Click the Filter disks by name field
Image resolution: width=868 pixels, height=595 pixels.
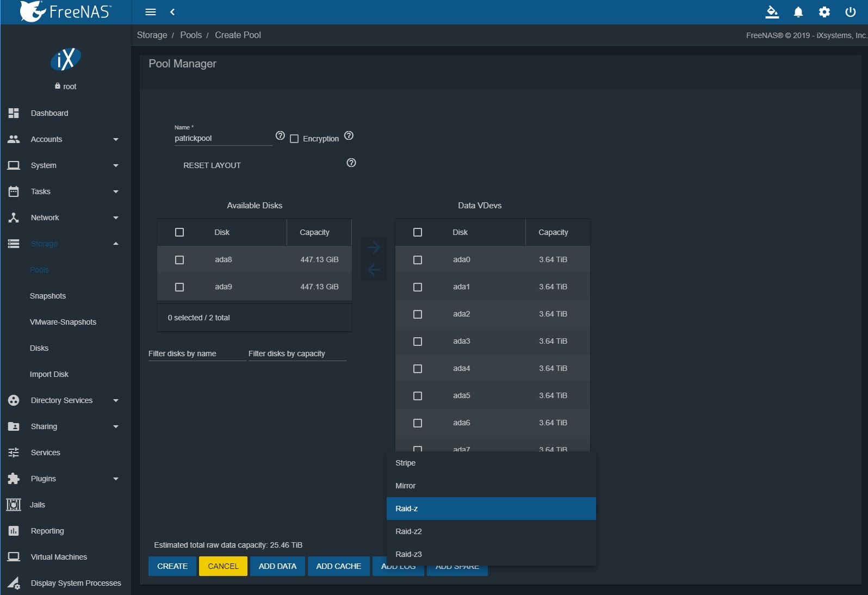pos(196,354)
